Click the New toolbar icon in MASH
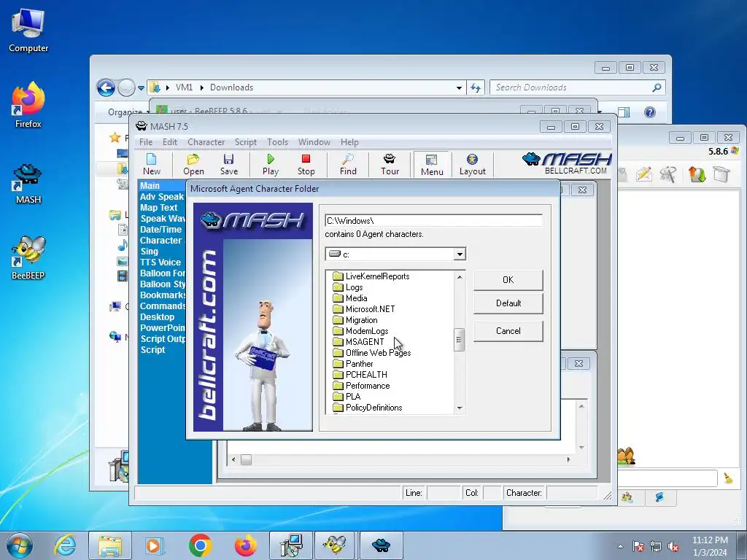This screenshot has height=560, width=747. pyautogui.click(x=152, y=164)
